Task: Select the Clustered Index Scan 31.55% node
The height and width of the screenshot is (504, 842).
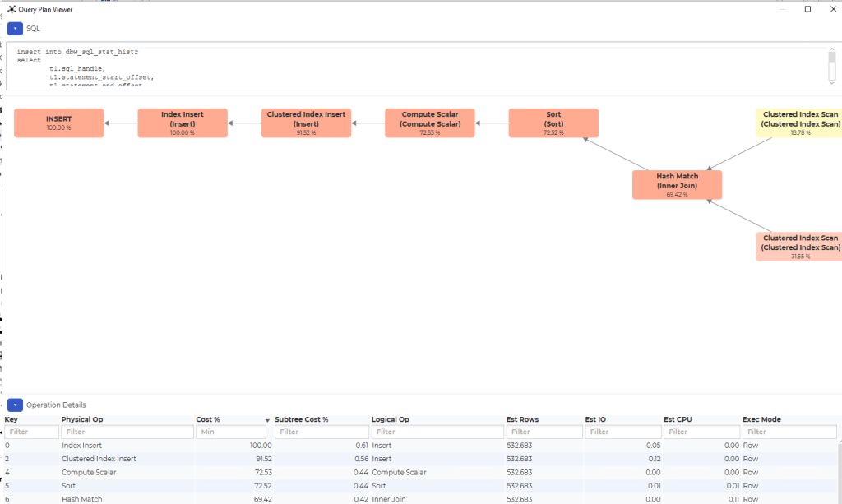Action: (x=799, y=247)
